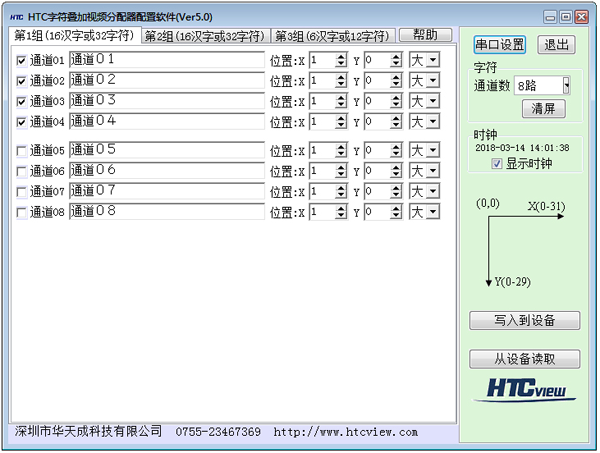Viewport: 600px width, 453px height.
Task: Uncheck the 通道04 checkbox
Action: (x=21, y=122)
